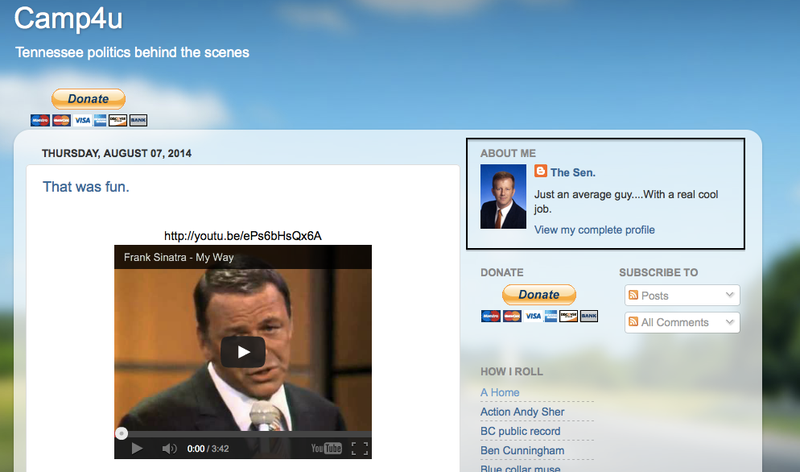800x472 pixels.
Task: Open the 'BC public record' link
Action: (520, 431)
